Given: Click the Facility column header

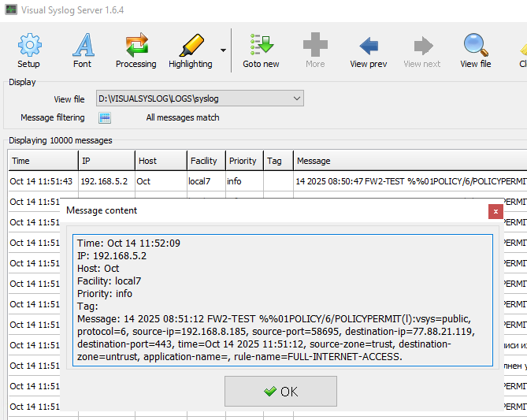Looking at the screenshot, I should (x=205, y=161).
